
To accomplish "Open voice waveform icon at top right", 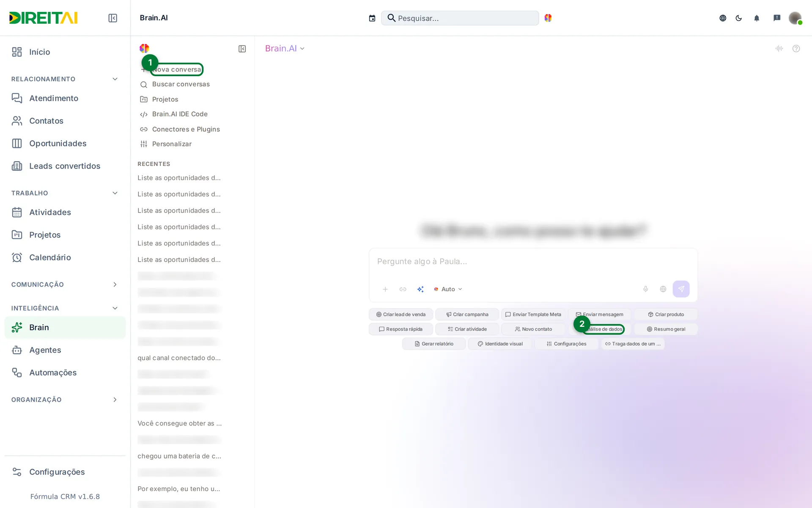I will click(x=779, y=49).
